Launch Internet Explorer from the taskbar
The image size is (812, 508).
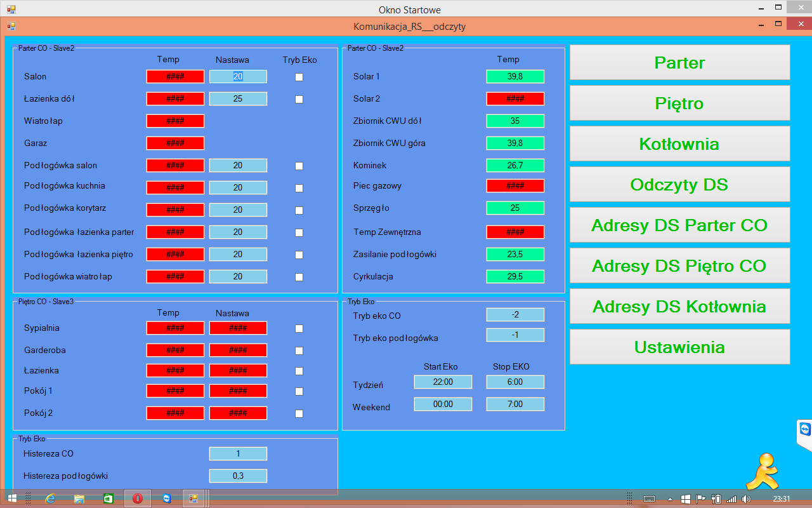pyautogui.click(x=50, y=498)
